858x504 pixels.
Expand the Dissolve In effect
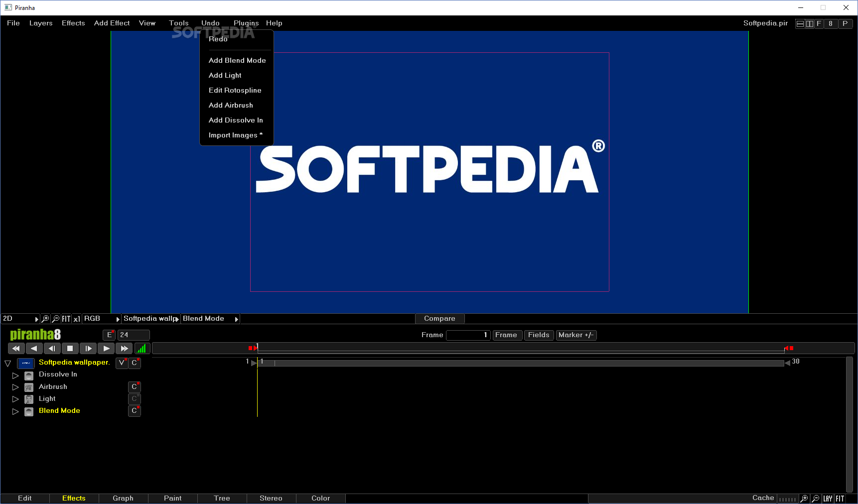coord(15,376)
